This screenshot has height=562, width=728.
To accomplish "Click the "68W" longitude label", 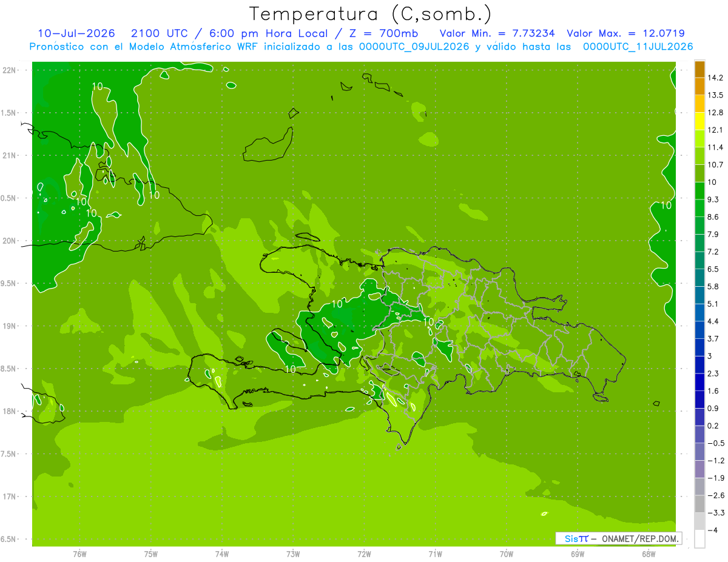I will pyautogui.click(x=649, y=554).
